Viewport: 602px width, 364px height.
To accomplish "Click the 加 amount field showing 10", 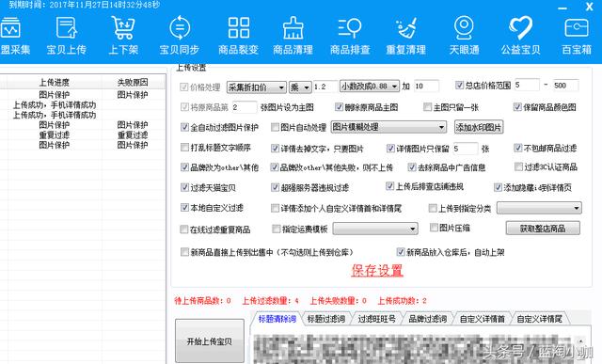I will 426,86.
